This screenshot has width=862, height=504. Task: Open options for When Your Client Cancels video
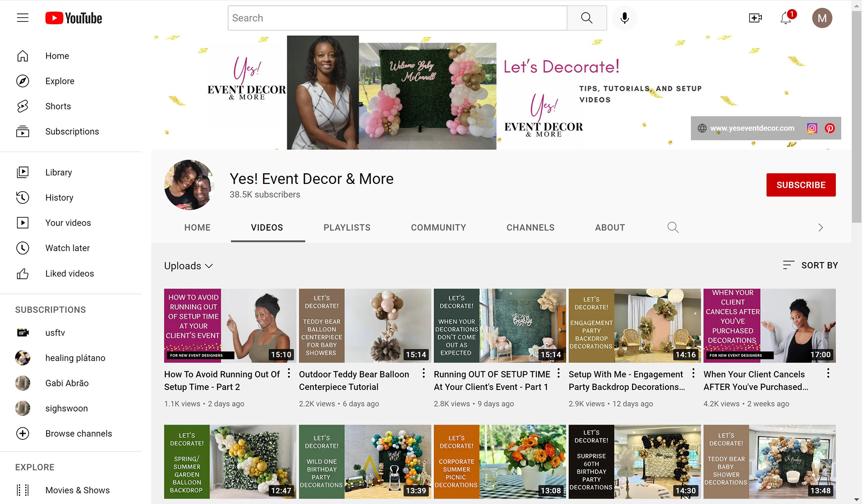pos(828,373)
